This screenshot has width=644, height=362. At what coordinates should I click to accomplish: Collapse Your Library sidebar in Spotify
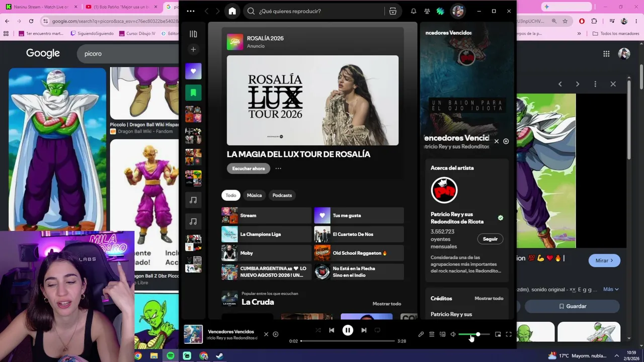193,34
